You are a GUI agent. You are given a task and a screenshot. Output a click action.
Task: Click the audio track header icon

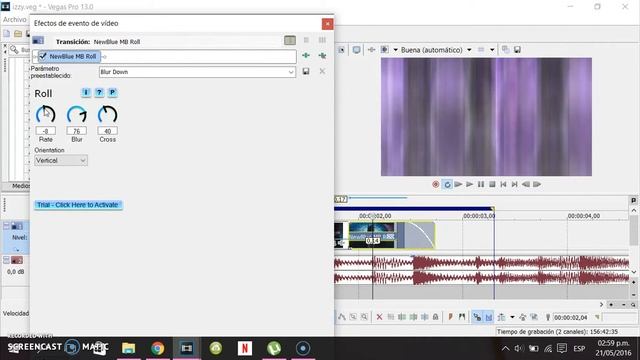pos(17,260)
